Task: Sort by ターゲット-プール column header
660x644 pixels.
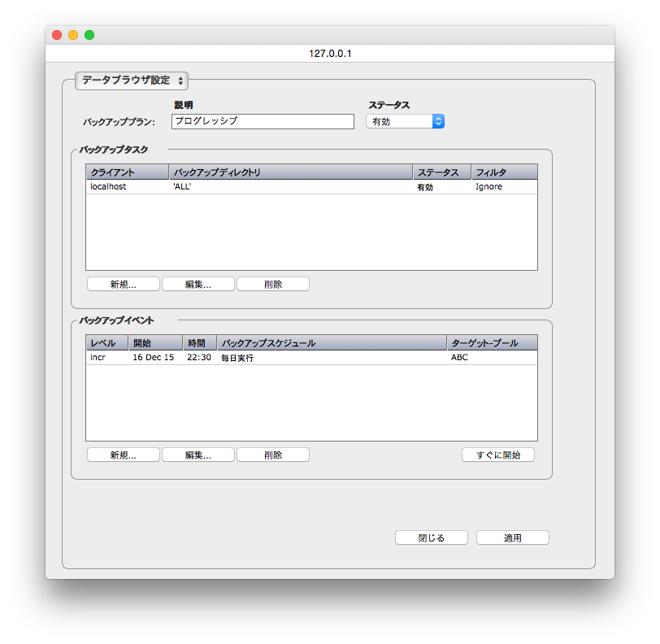Action: click(x=492, y=343)
